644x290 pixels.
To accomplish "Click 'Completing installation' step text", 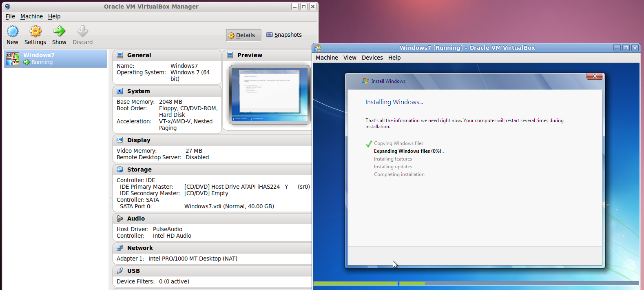I will (399, 174).
